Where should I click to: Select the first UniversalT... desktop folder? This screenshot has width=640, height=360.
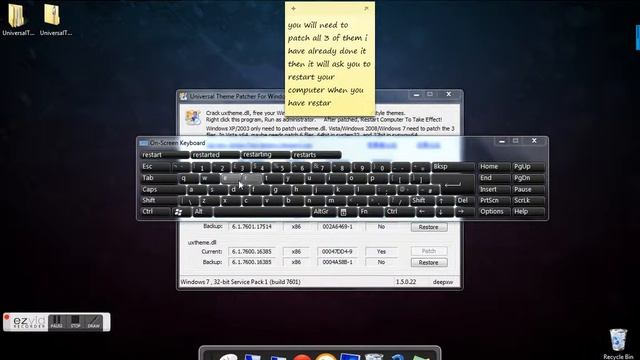[17, 20]
